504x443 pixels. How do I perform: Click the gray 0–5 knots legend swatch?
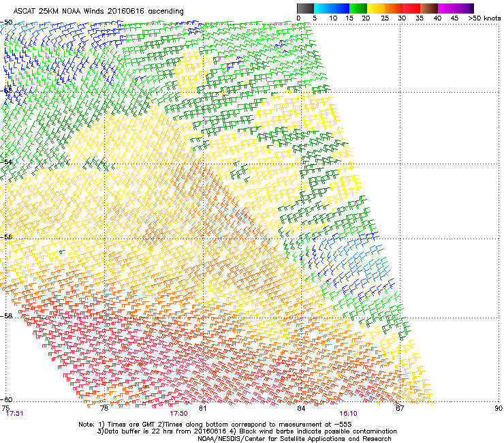tap(305, 8)
